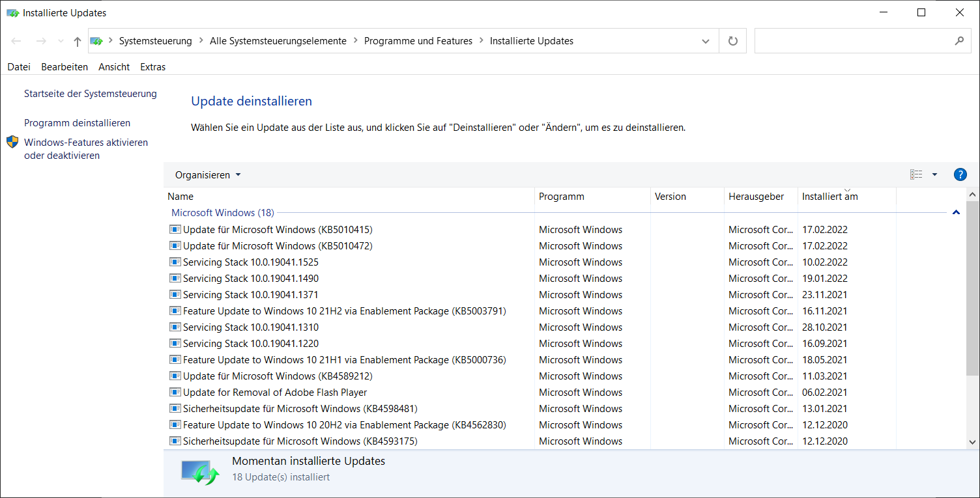Click the Programm deinstallieren link
Viewport: 980px width, 498px height.
[77, 123]
